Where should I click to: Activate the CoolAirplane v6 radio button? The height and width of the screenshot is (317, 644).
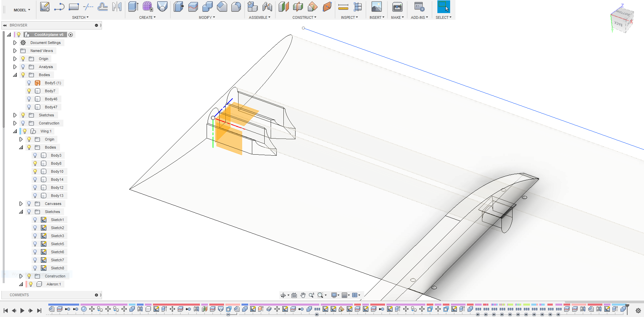tap(71, 35)
